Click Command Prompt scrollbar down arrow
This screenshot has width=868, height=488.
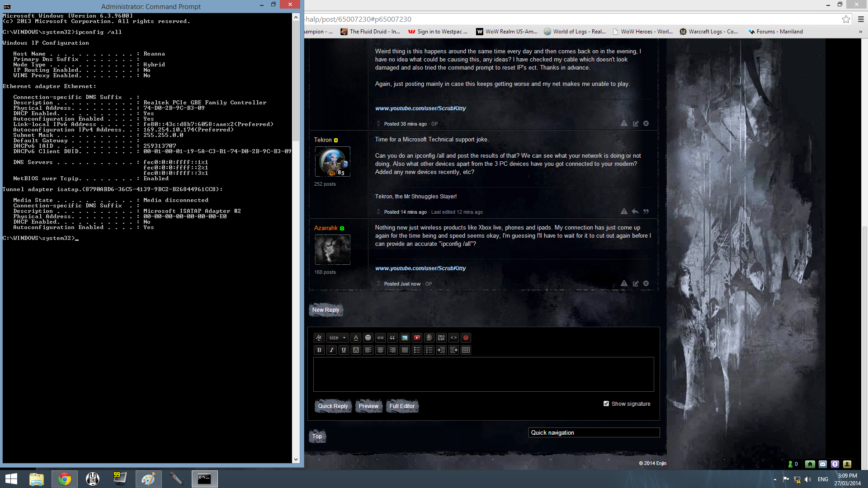click(x=296, y=459)
